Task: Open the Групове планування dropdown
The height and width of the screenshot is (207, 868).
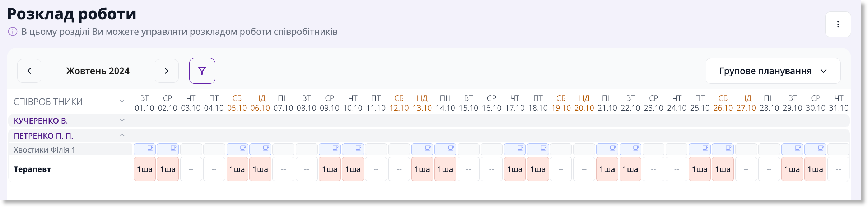Action: pyautogui.click(x=773, y=71)
